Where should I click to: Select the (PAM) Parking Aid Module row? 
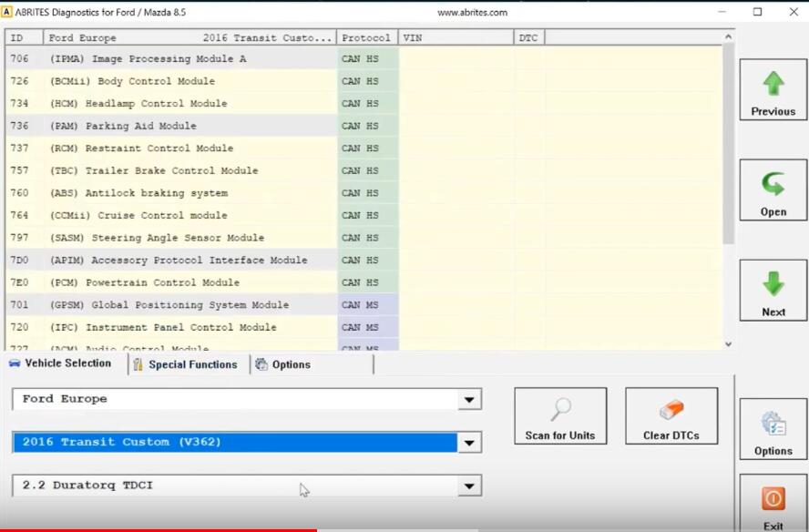pyautogui.click(x=364, y=126)
